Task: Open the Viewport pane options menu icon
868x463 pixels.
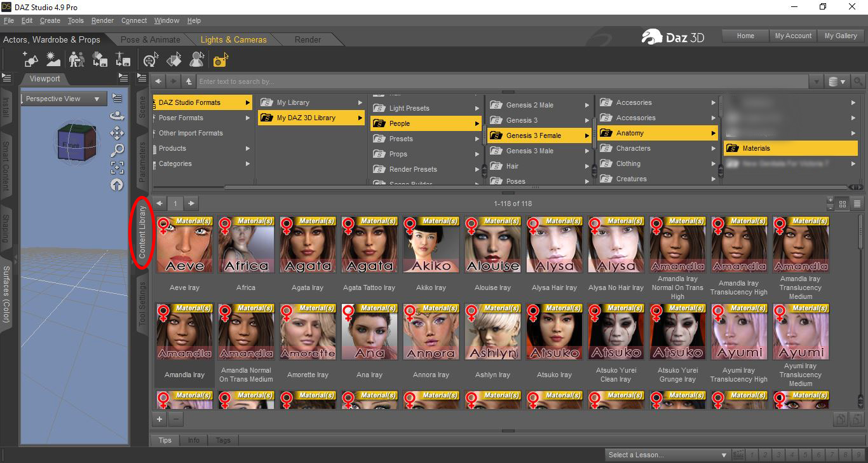Action: click(x=123, y=78)
